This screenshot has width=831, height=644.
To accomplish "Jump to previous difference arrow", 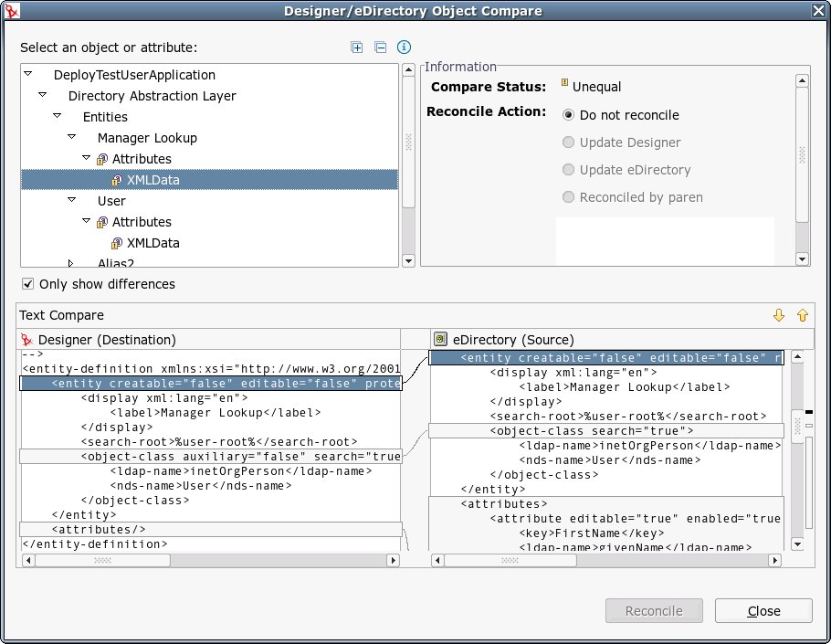I will coord(803,315).
